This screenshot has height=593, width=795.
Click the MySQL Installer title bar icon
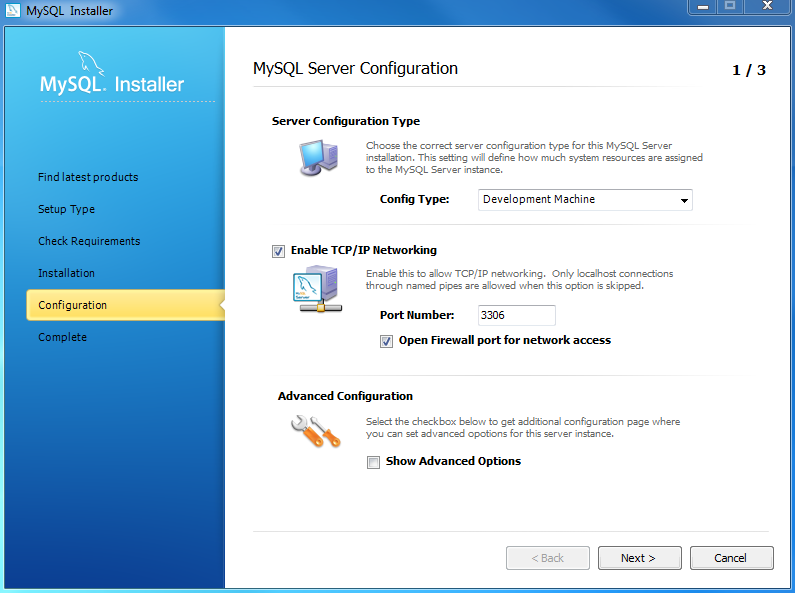tap(12, 10)
